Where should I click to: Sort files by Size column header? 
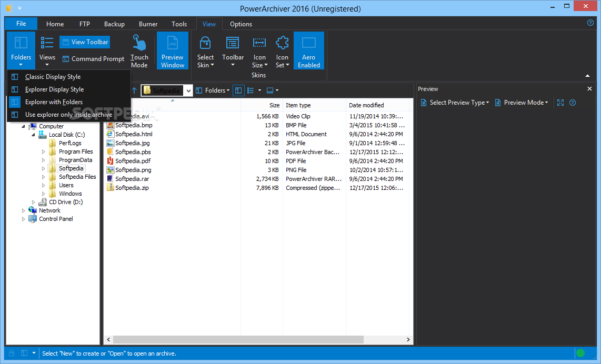tap(262, 105)
